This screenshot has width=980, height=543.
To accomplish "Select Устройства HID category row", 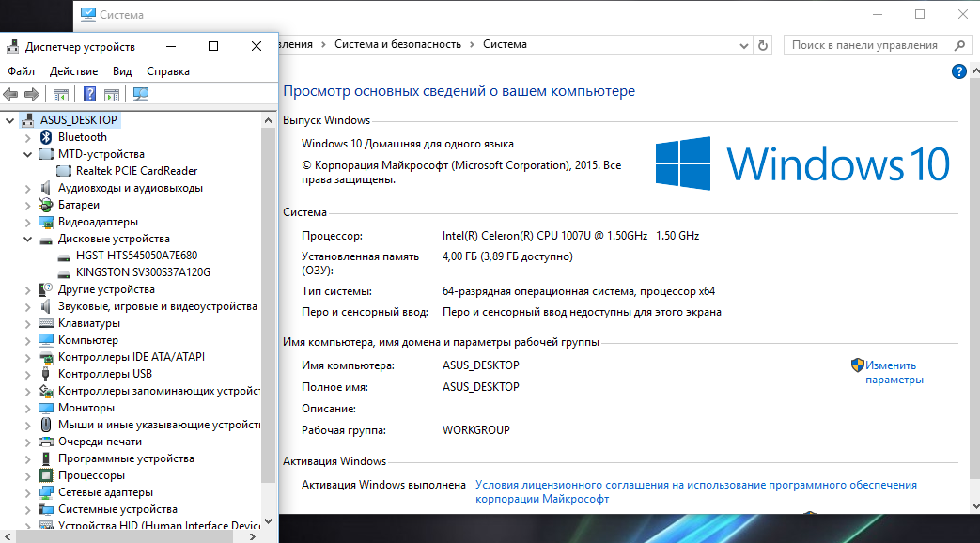I will (x=159, y=525).
